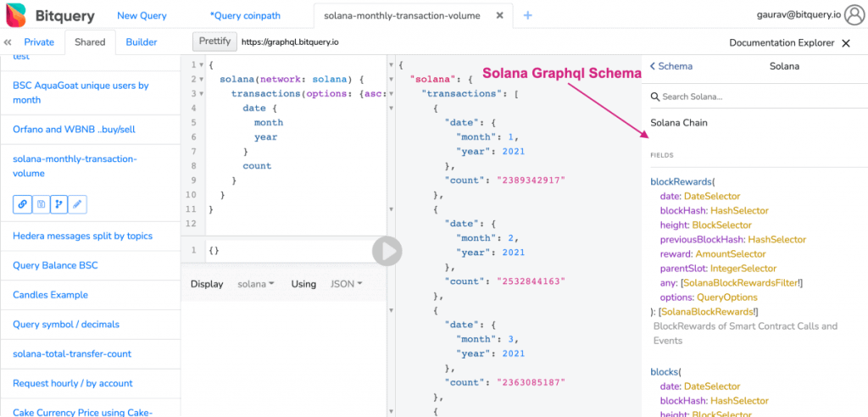This screenshot has height=417, width=868.
Task: Run the query with play button
Action: pyautogui.click(x=387, y=252)
